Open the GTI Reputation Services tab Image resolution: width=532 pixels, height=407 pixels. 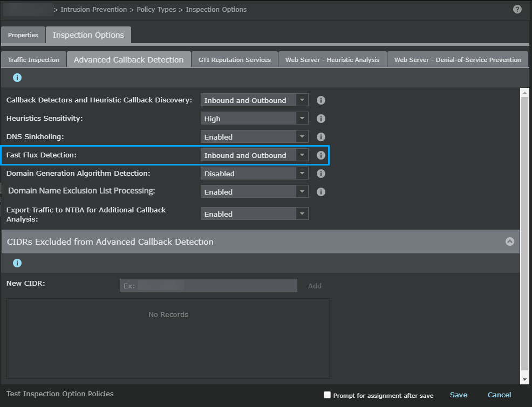[x=235, y=60]
